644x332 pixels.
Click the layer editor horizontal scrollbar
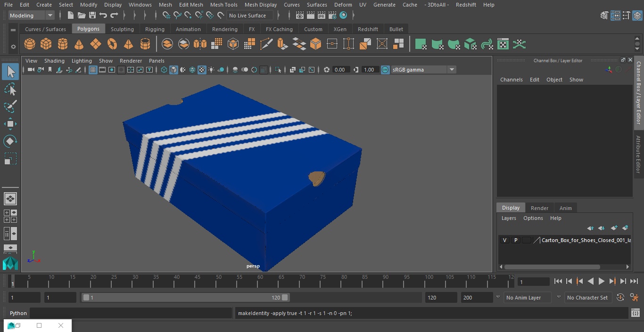[552, 267]
